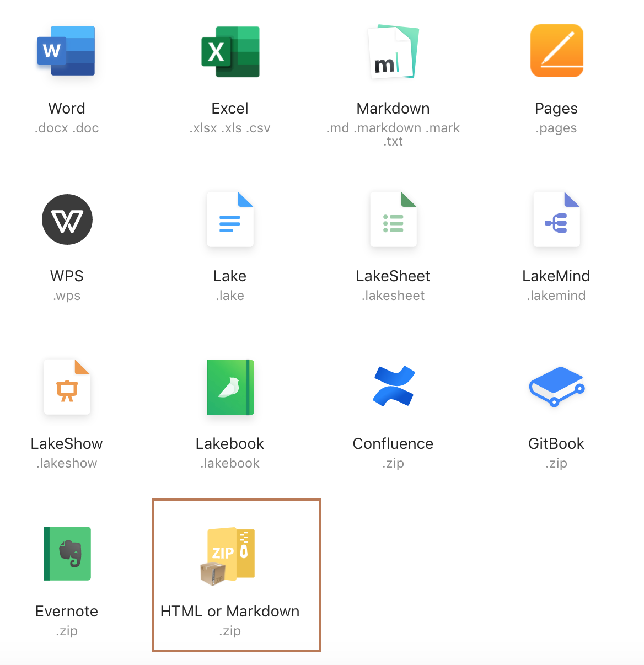Click the "Pages" label

[x=556, y=109]
